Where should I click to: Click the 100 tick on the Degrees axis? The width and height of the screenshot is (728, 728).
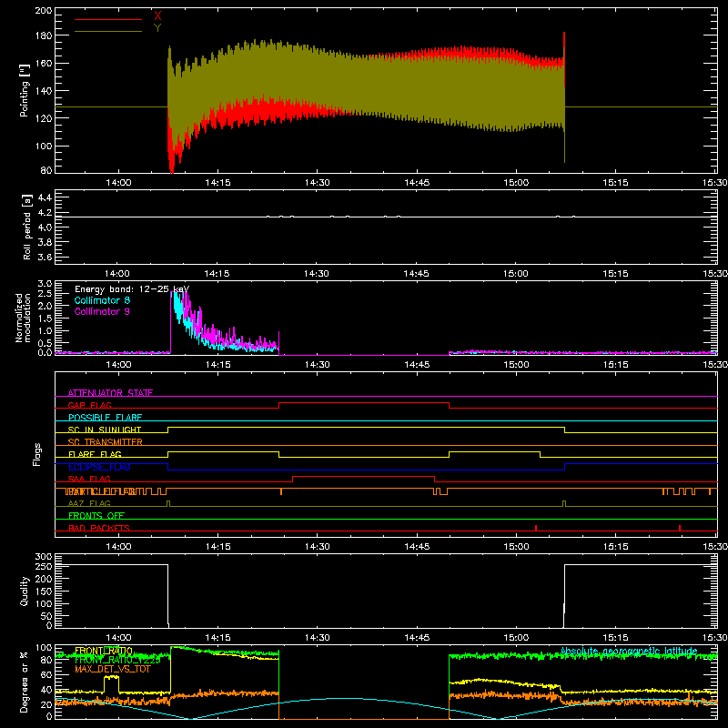pos(43,648)
